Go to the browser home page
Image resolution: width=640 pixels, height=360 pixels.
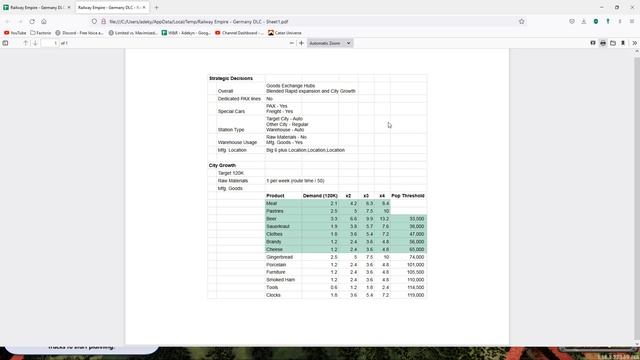pyautogui.click(x=44, y=22)
